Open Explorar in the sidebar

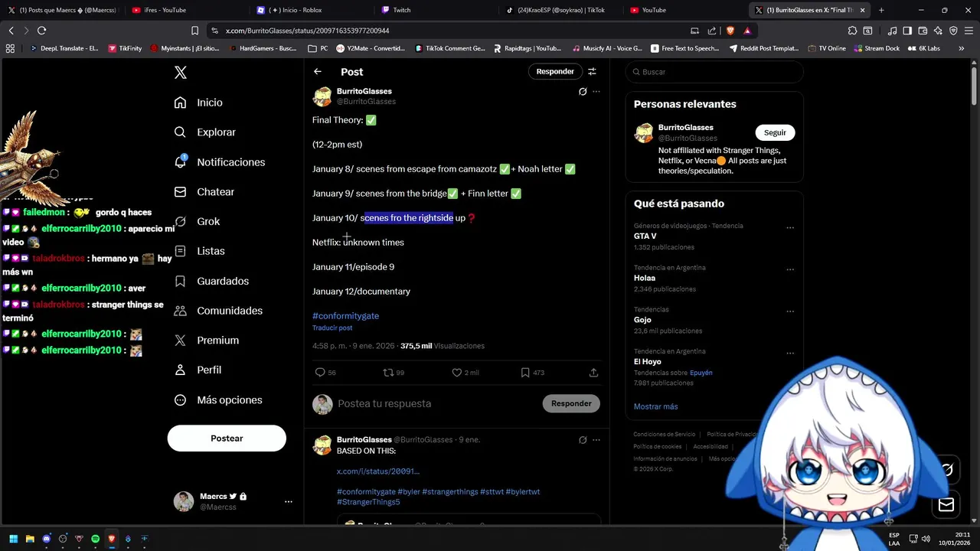pyautogui.click(x=204, y=132)
